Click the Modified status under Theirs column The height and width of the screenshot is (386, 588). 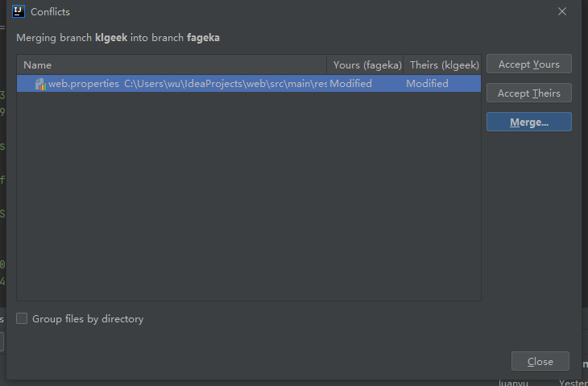(427, 83)
